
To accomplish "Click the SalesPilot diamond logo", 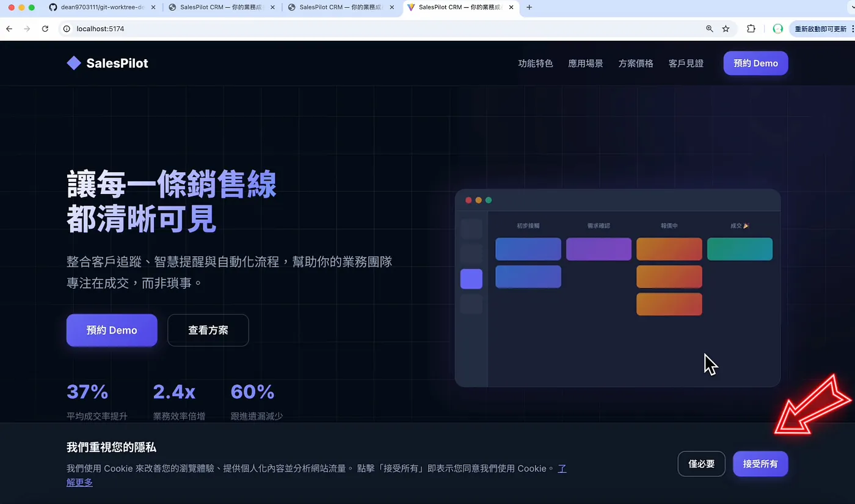I will point(74,63).
